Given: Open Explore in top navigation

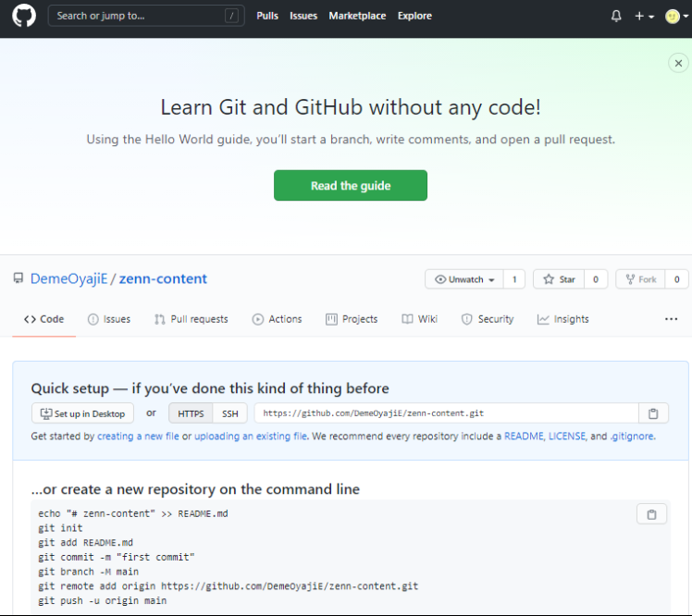Looking at the screenshot, I should (414, 16).
